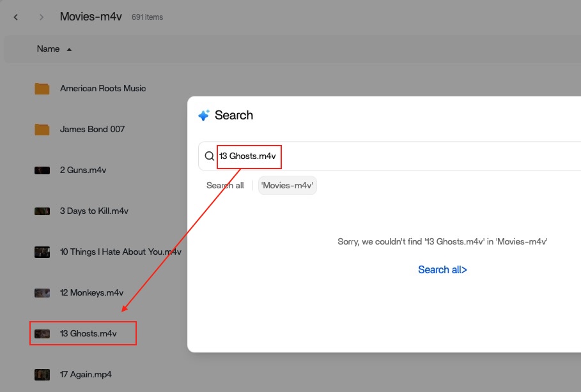The height and width of the screenshot is (392, 581).
Task: Click the James Bond 007 folder name
Action: (92, 129)
